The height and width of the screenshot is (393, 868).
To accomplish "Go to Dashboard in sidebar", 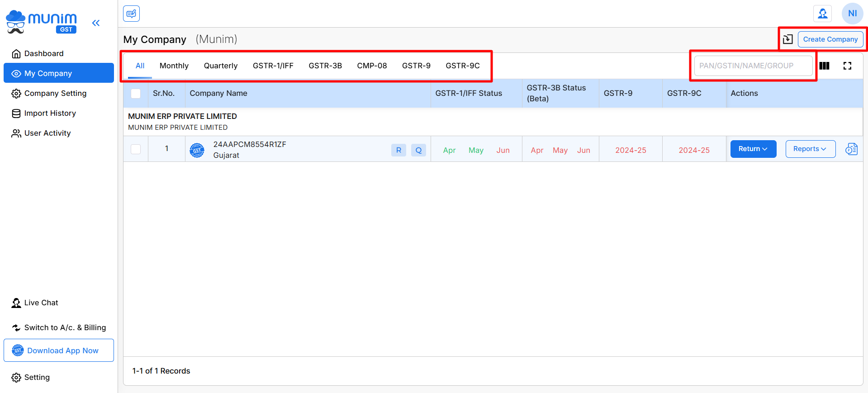I will tap(59, 53).
